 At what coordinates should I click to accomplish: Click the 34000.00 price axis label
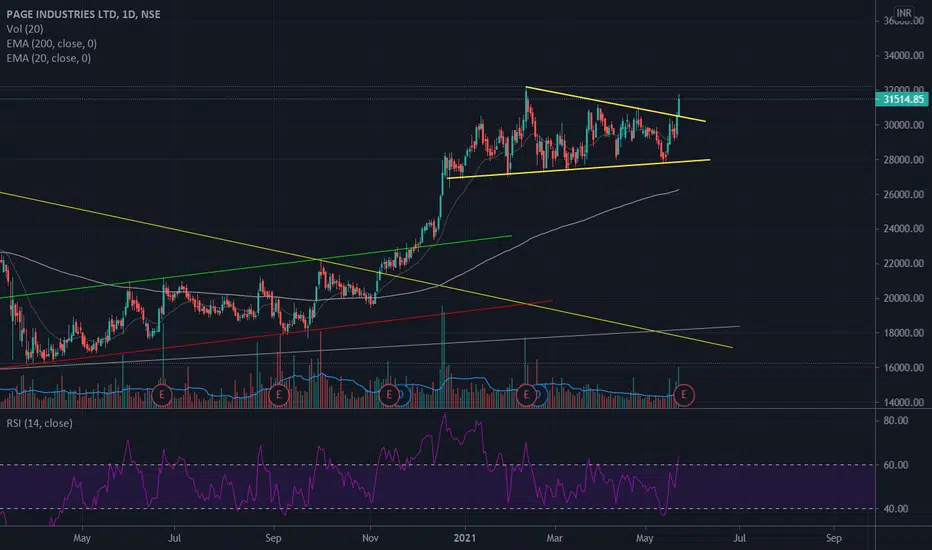point(903,56)
